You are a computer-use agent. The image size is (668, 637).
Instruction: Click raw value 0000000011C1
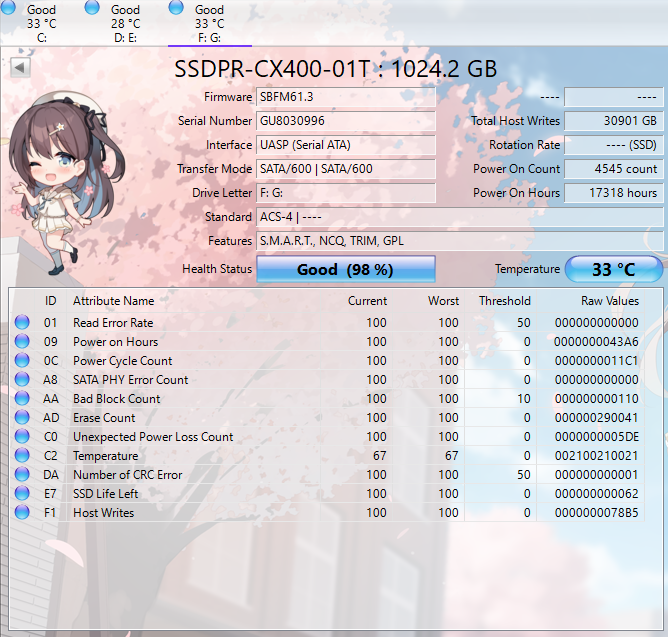click(596, 360)
